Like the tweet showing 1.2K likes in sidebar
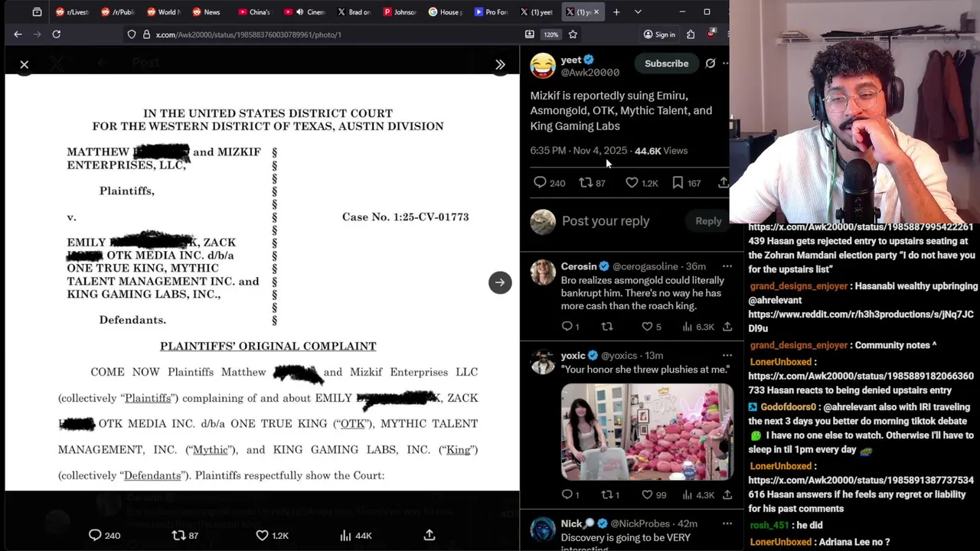 632,183
